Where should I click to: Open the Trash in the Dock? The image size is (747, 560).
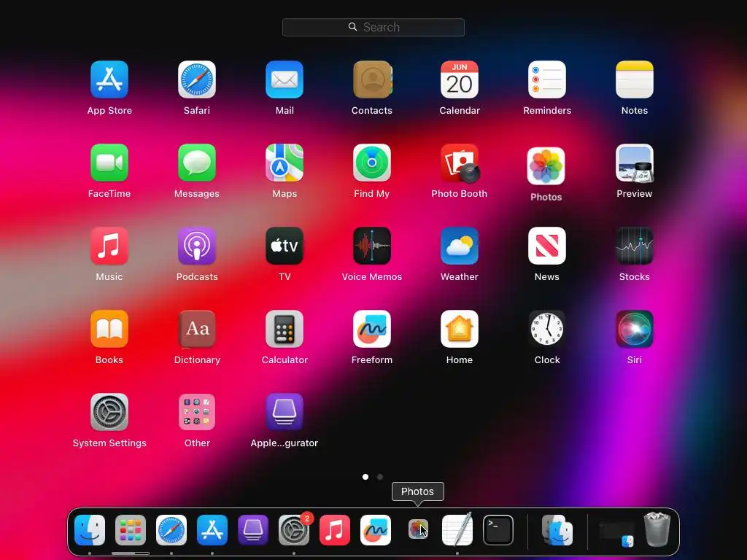pos(657,529)
